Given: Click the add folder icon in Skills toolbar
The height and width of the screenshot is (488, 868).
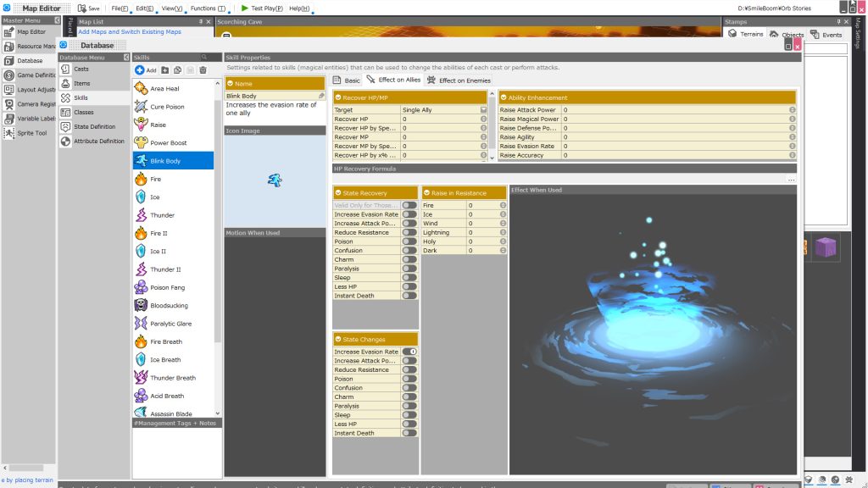Looking at the screenshot, I should 165,70.
